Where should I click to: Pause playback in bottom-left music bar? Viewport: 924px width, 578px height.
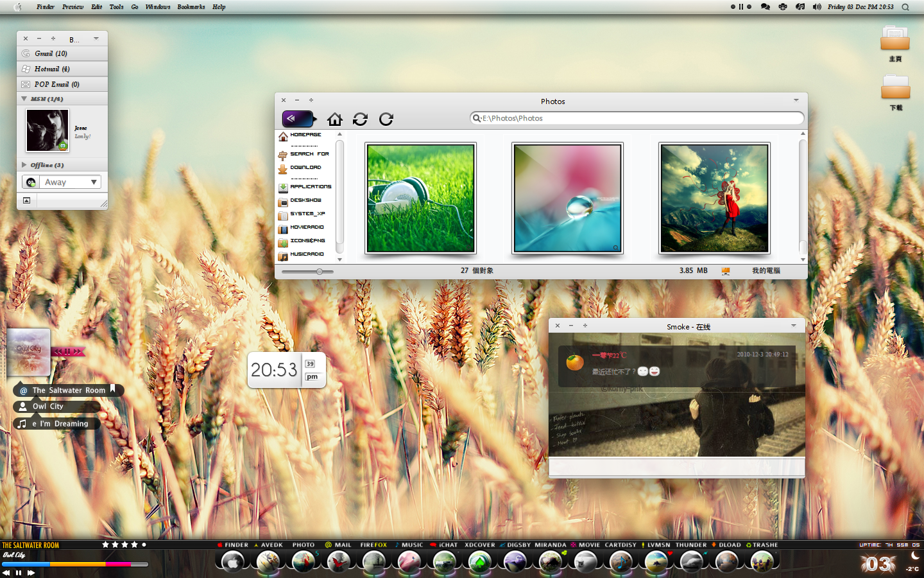tap(19, 573)
